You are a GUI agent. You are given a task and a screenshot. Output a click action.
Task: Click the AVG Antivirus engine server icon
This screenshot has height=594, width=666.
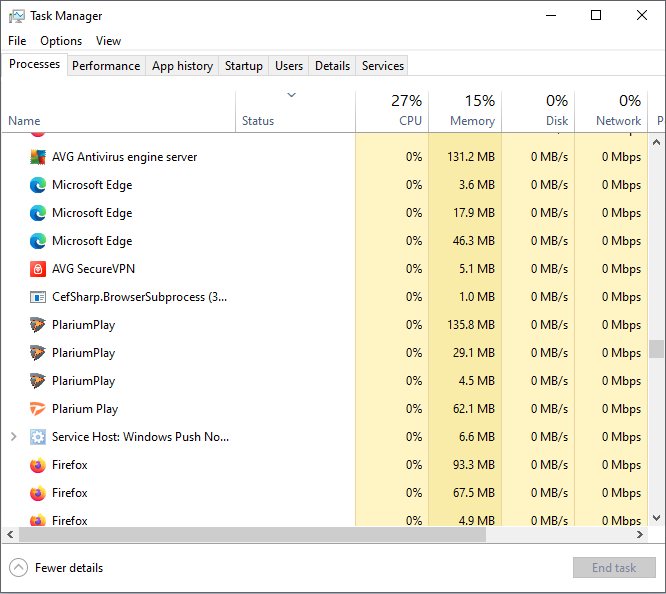coord(38,157)
